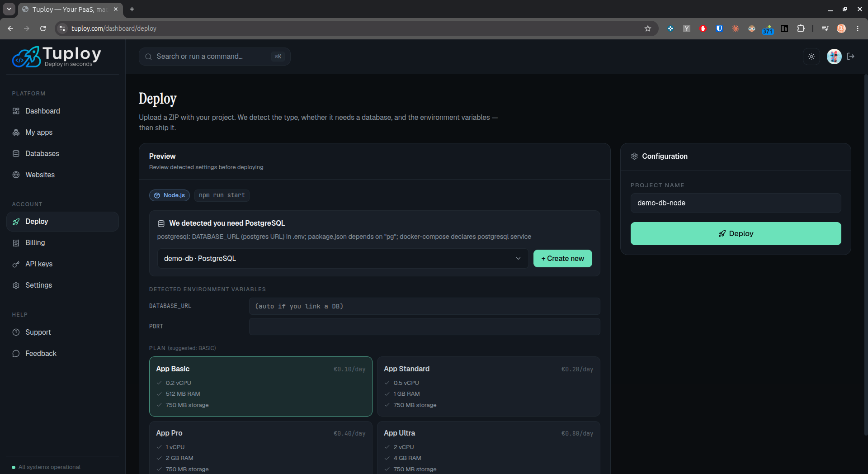Reload the page with refresh icon
Image resolution: width=868 pixels, height=474 pixels.
[x=43, y=28]
